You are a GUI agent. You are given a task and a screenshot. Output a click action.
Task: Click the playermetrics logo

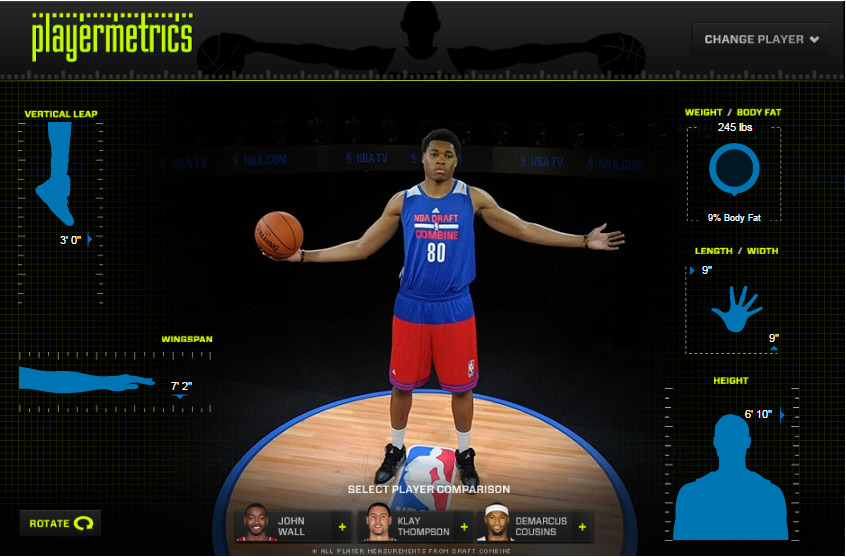point(112,37)
